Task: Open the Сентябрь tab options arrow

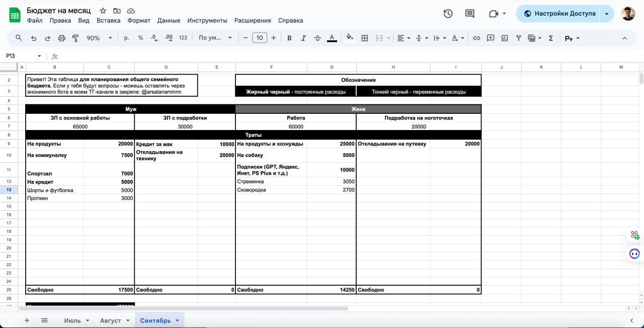Action: [177, 320]
